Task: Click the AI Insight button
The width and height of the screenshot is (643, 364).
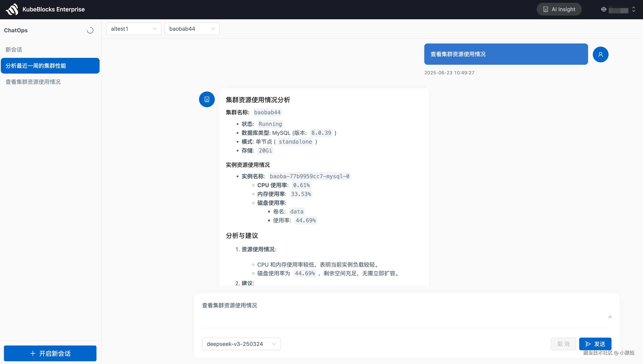Action: [x=559, y=9]
